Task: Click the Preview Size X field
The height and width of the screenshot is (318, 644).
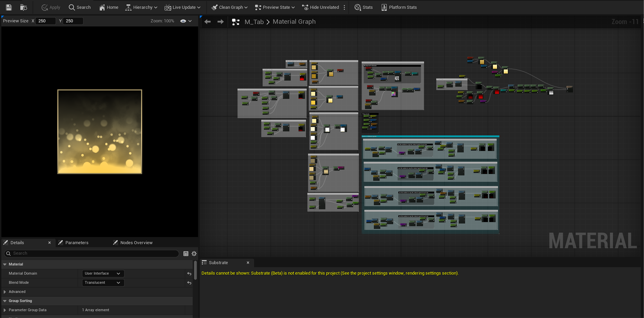Action: click(45, 21)
